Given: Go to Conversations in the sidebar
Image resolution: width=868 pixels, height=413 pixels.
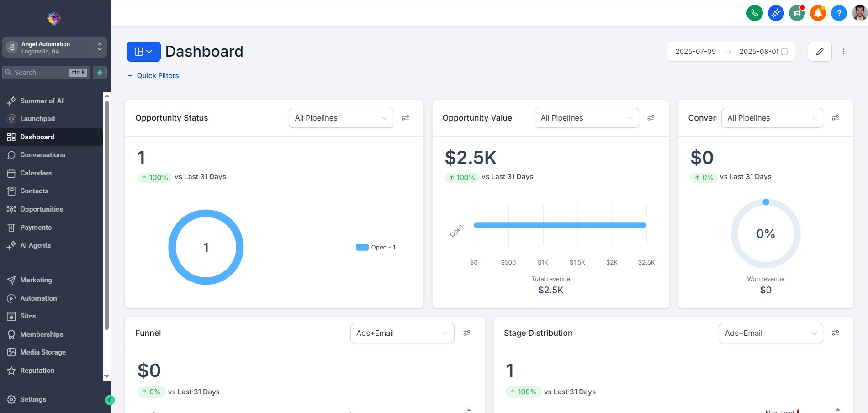Looking at the screenshot, I should click(x=42, y=155).
